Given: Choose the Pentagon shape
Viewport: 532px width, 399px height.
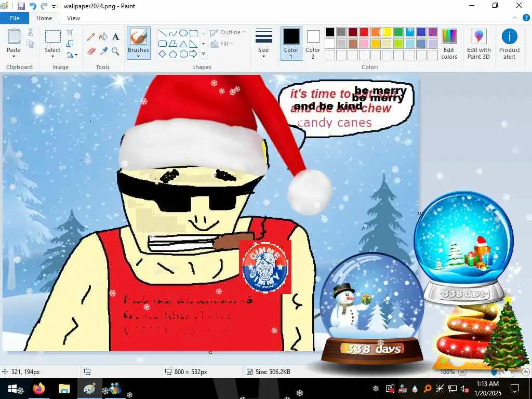Looking at the screenshot, I should [x=172, y=54].
